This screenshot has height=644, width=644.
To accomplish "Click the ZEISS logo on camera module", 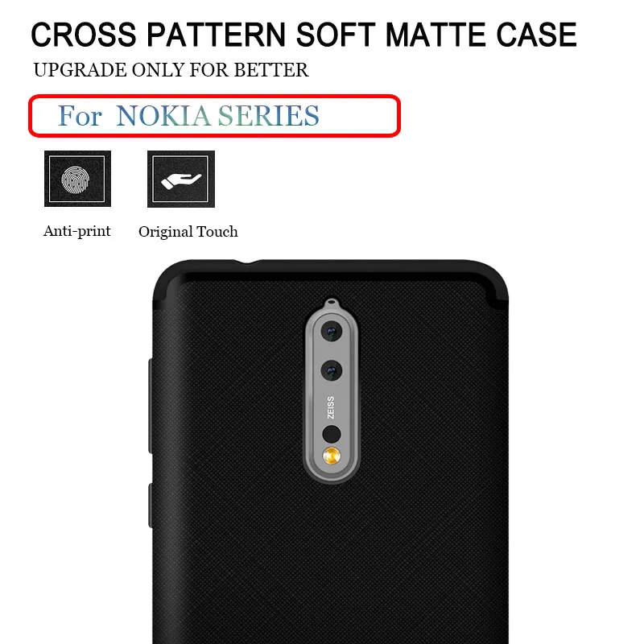I will (331, 407).
